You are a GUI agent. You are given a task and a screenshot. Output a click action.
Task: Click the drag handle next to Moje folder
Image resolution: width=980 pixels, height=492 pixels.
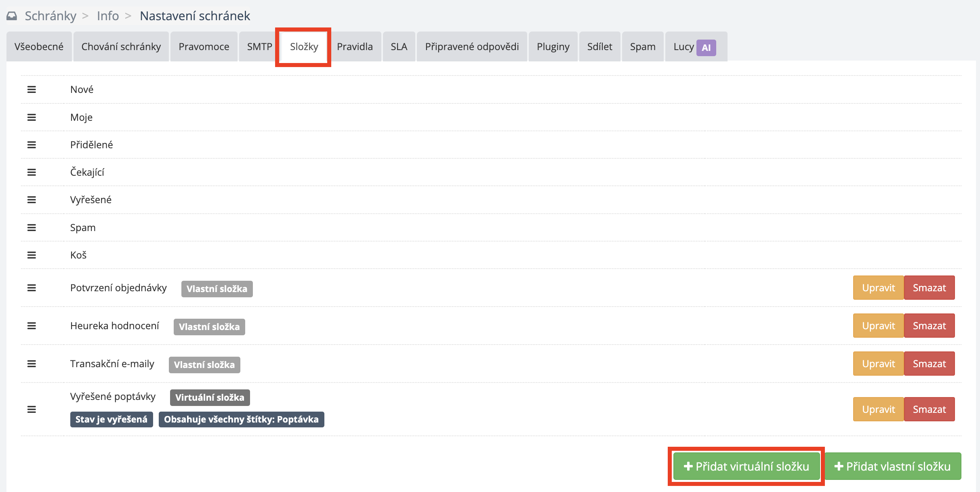click(x=32, y=117)
